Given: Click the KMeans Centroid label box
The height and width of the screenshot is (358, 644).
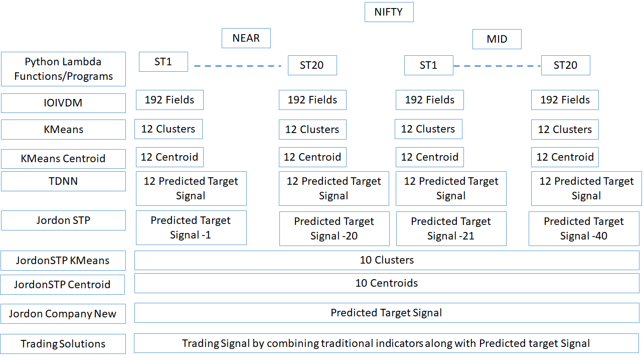Looking at the screenshot, I should click(63, 159).
